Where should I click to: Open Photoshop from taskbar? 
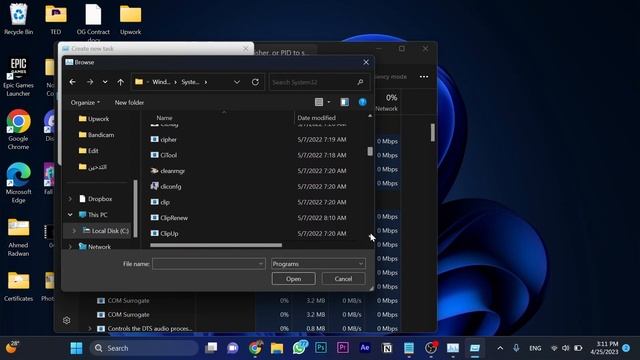coord(321,348)
